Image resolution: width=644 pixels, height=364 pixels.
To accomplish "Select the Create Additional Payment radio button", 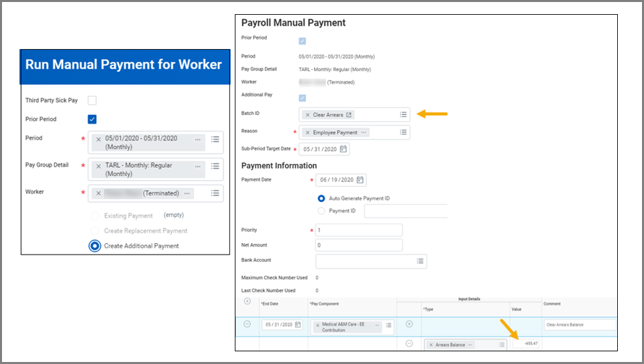I will coord(95,246).
